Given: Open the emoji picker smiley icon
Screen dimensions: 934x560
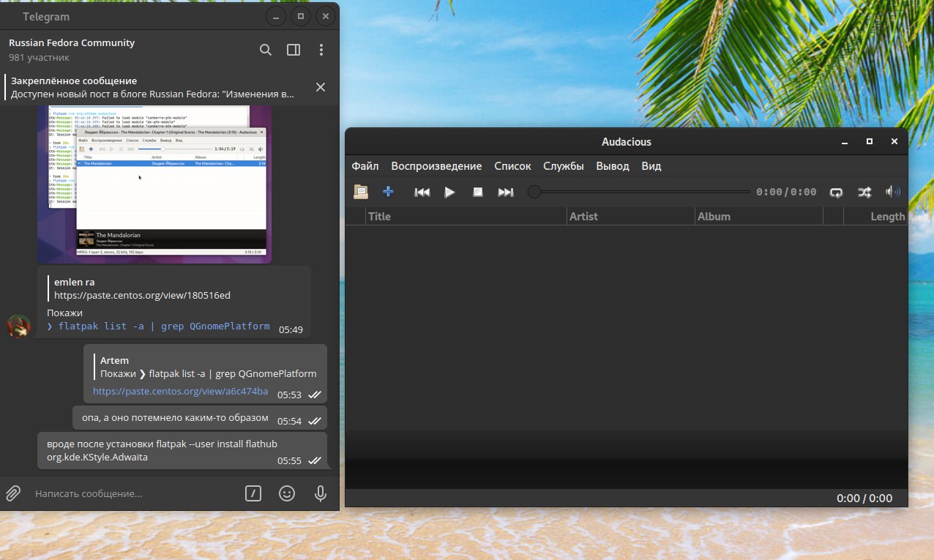Looking at the screenshot, I should pyautogui.click(x=287, y=493).
